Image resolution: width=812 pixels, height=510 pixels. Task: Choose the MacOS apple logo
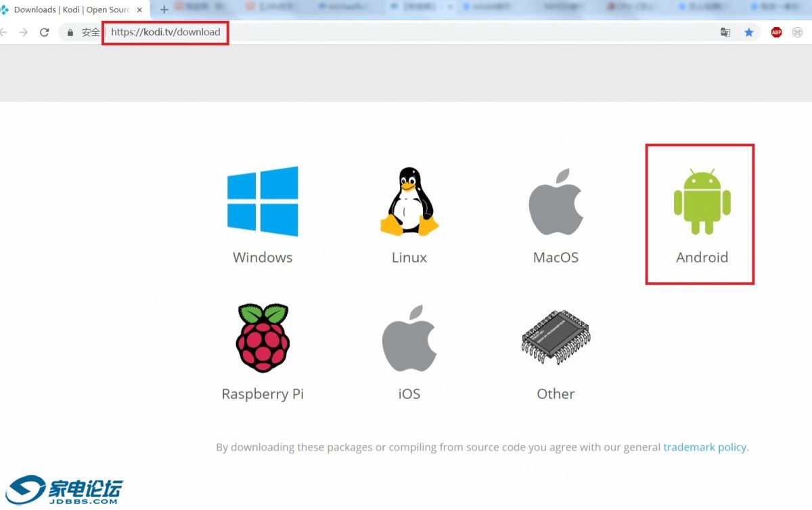tap(556, 201)
